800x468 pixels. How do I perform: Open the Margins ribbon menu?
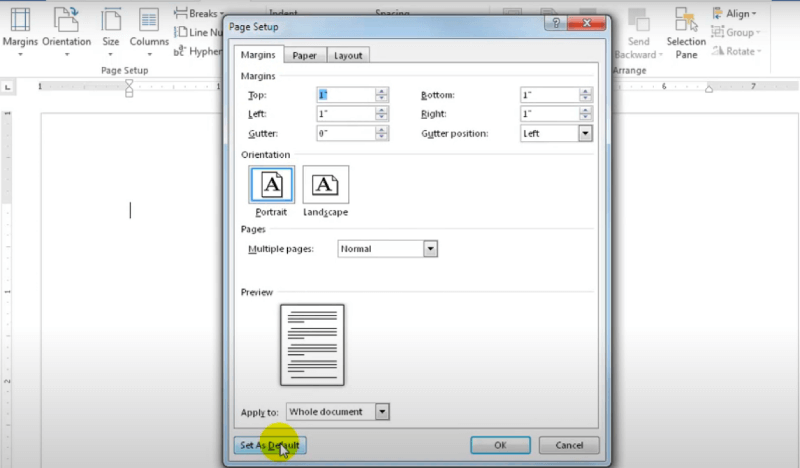[20, 28]
